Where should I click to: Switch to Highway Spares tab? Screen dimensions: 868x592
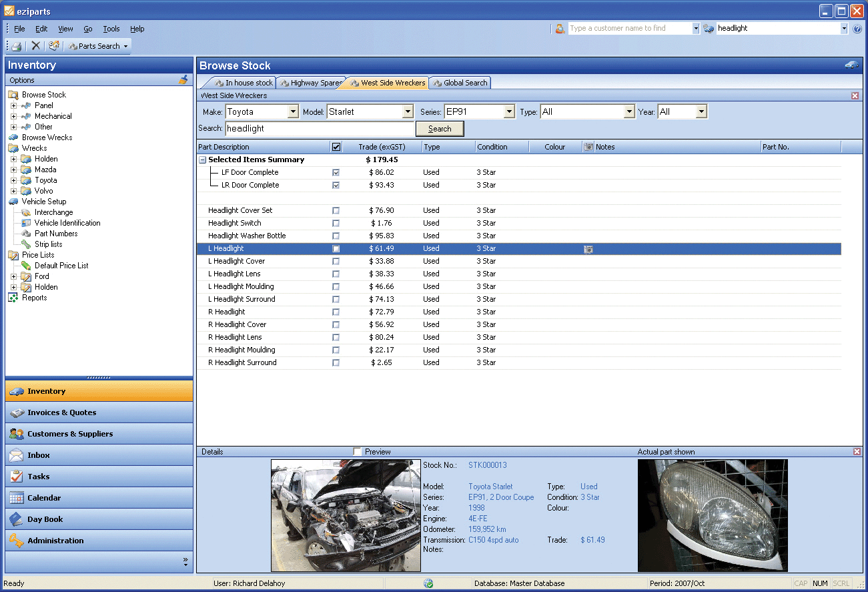pos(310,83)
